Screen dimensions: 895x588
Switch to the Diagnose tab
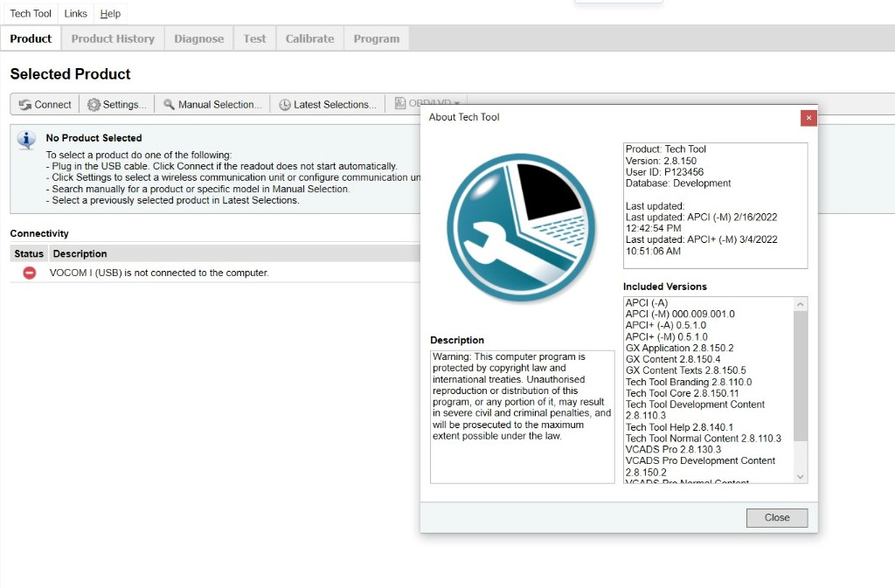[x=198, y=38]
